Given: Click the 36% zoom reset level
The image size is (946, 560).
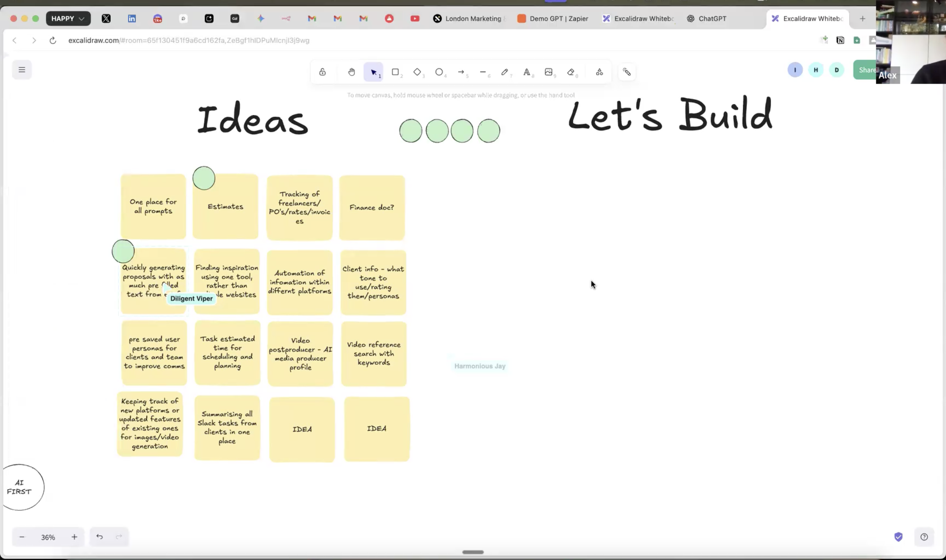Looking at the screenshot, I should [x=48, y=537].
